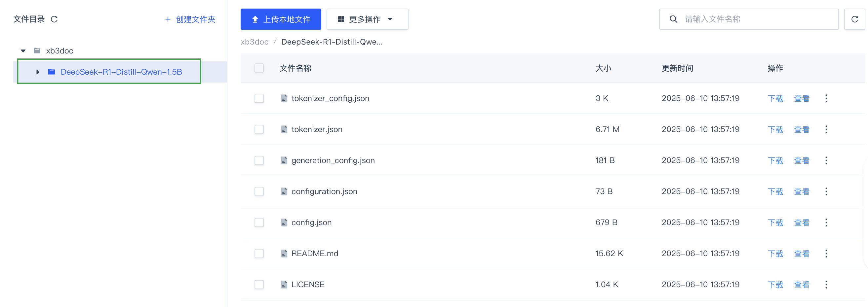
Task: View generation_config.json via 查看
Action: [802, 160]
